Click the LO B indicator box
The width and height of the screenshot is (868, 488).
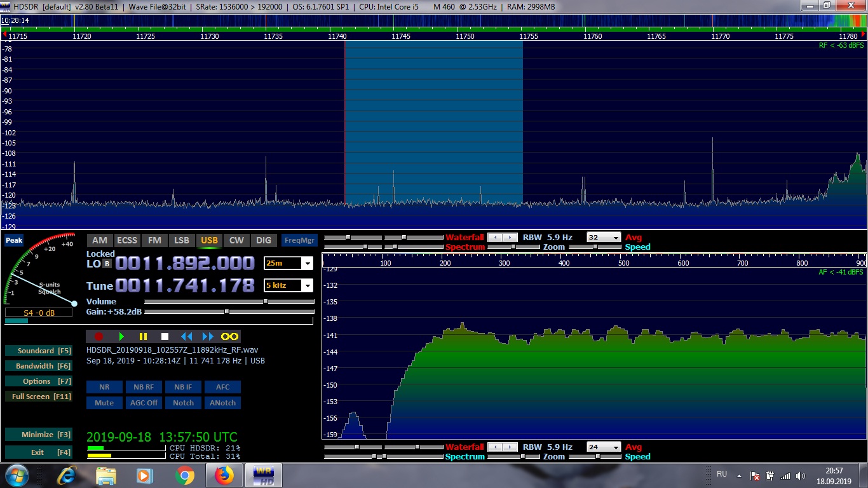coord(107,264)
